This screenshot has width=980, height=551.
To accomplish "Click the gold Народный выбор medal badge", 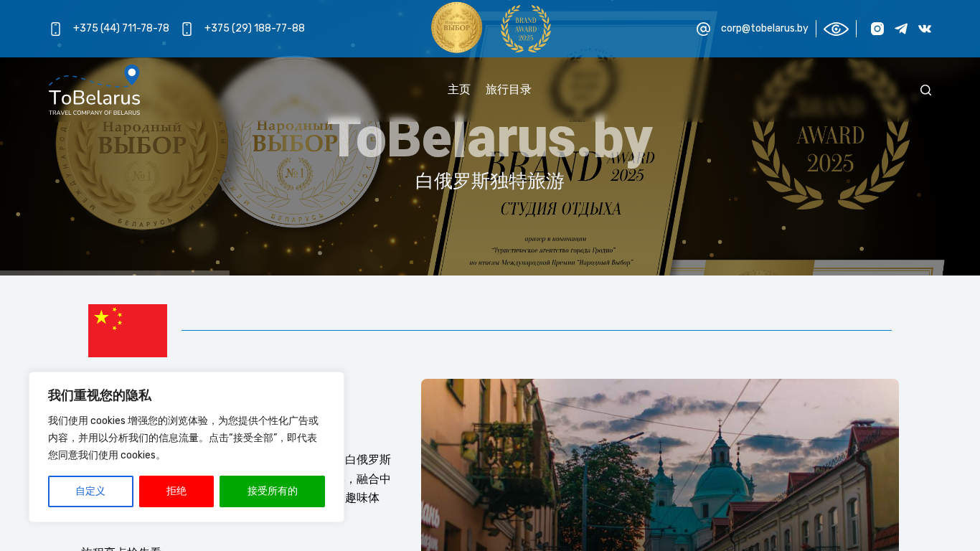I will [456, 27].
